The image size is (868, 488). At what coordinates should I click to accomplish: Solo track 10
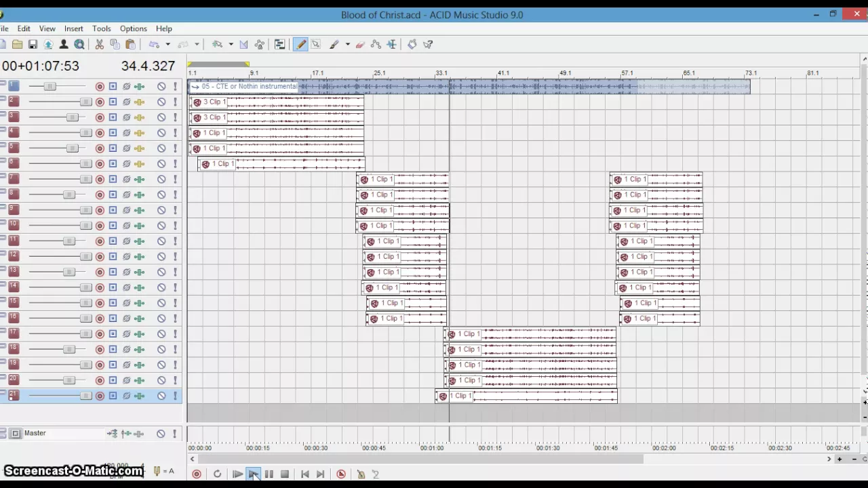[175, 226]
